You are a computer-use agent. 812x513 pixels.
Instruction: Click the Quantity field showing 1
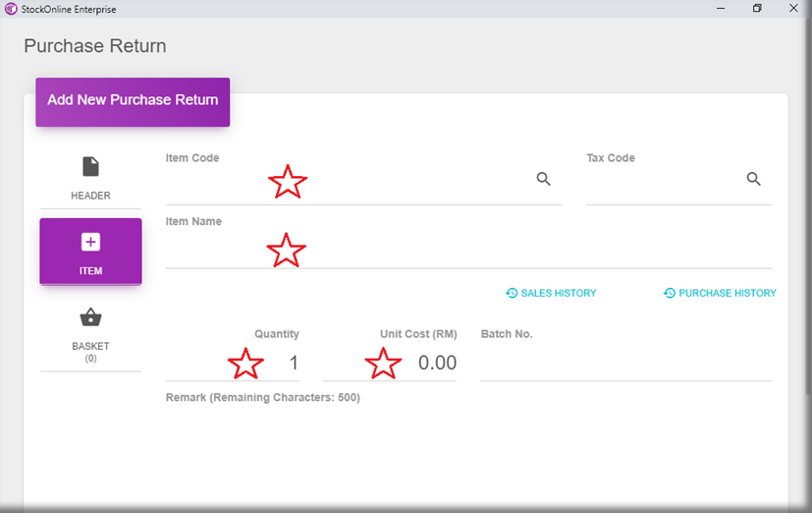point(233,364)
